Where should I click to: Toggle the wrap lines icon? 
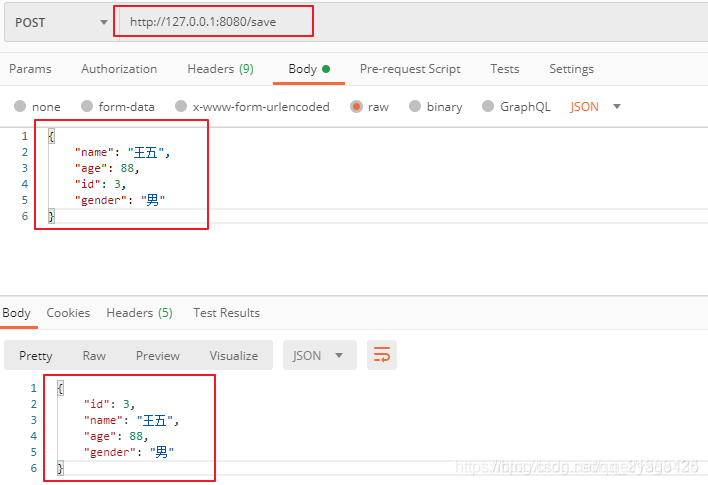pyautogui.click(x=382, y=355)
